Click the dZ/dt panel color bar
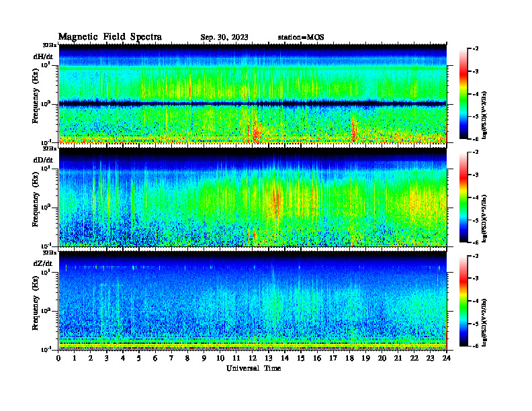532x411 pixels. (x=463, y=301)
